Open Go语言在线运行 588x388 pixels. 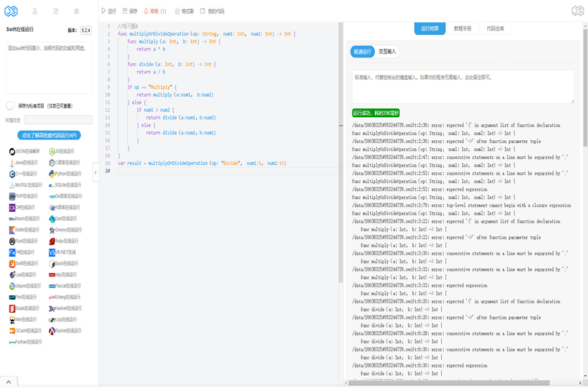click(66, 196)
